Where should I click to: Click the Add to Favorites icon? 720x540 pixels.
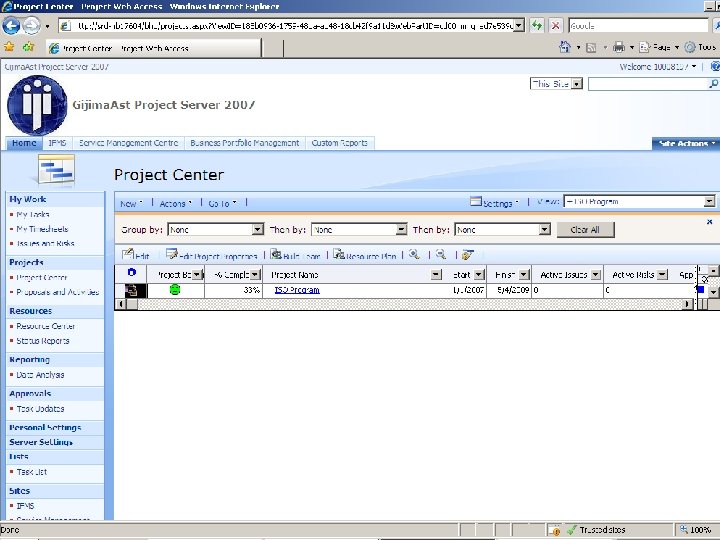tap(28, 47)
